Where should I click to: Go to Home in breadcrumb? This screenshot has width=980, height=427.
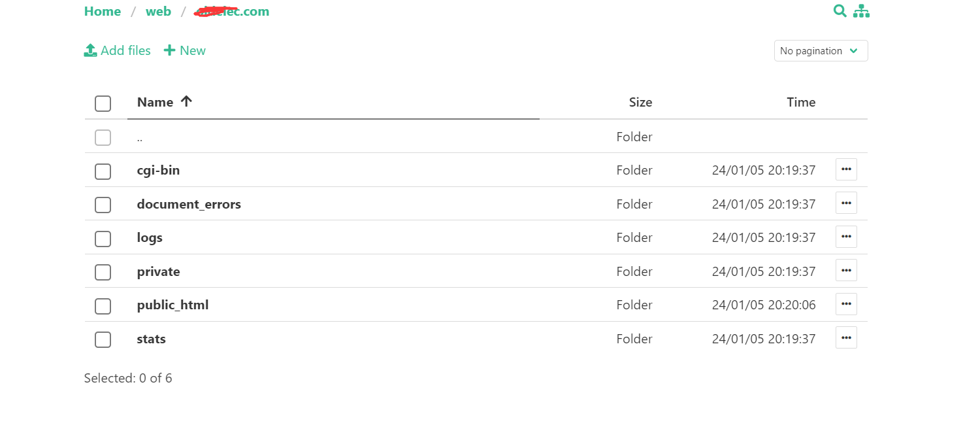coord(103,12)
